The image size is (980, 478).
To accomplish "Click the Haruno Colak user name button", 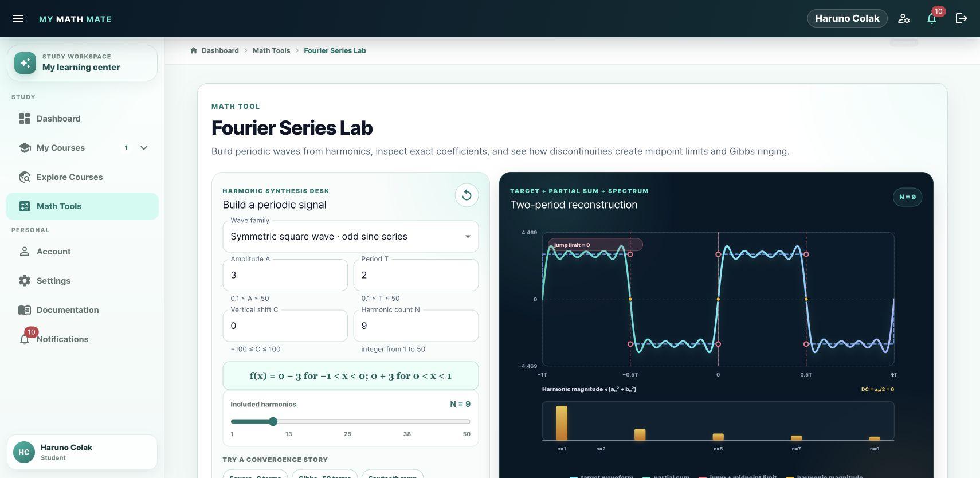I will tap(847, 18).
